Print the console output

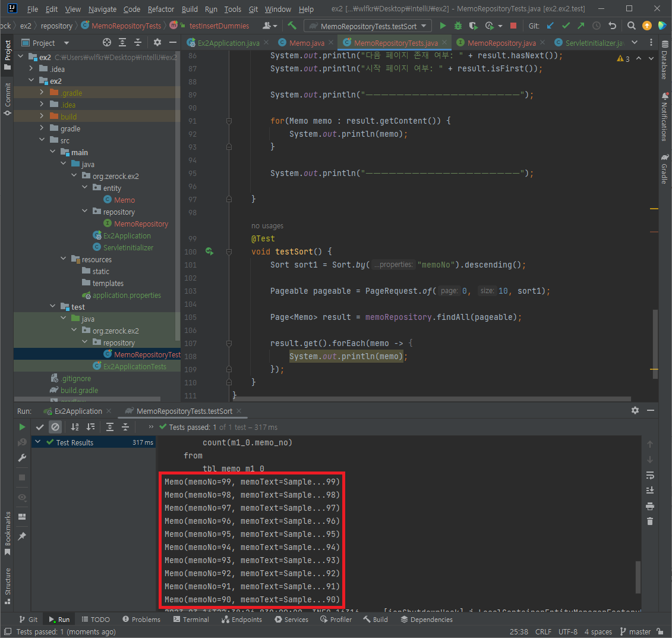click(649, 507)
